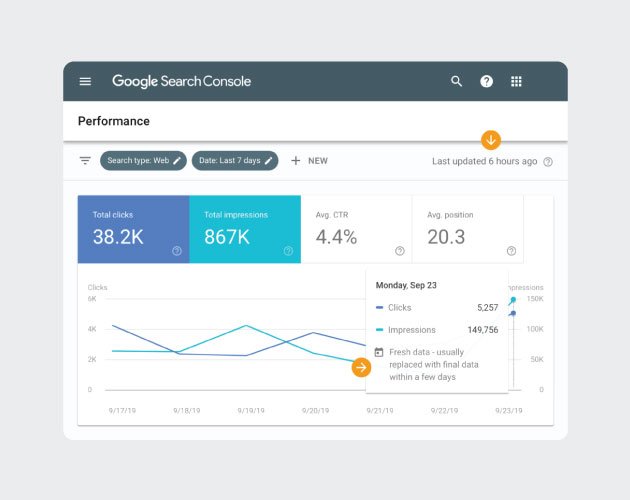
Task: Click the 150K impressions axis label
Action: tap(535, 299)
